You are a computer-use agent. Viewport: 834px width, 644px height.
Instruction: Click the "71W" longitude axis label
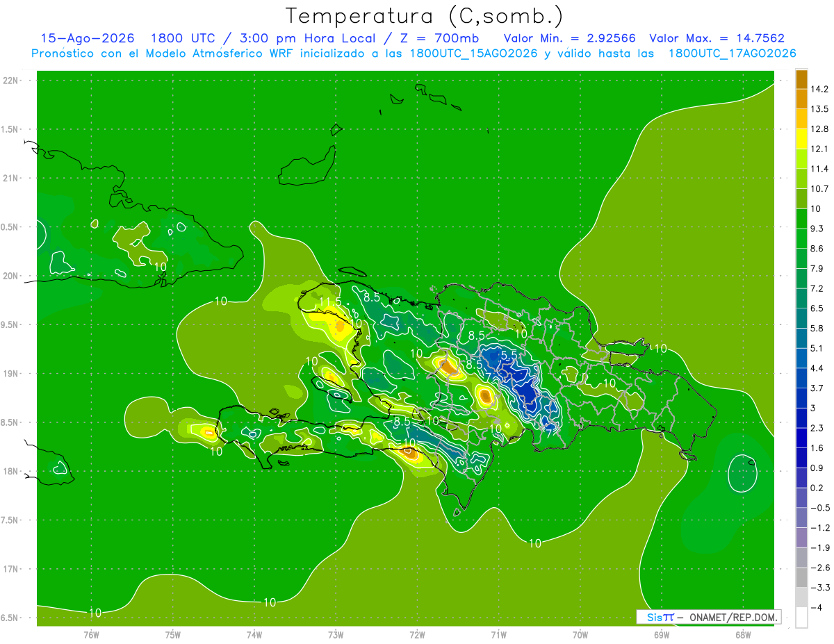point(498,634)
